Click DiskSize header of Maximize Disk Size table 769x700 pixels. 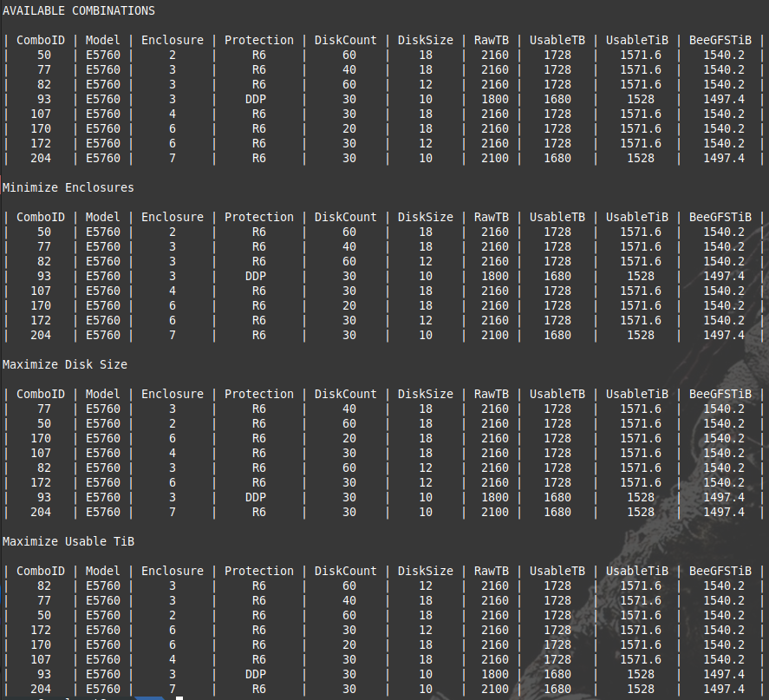point(425,395)
